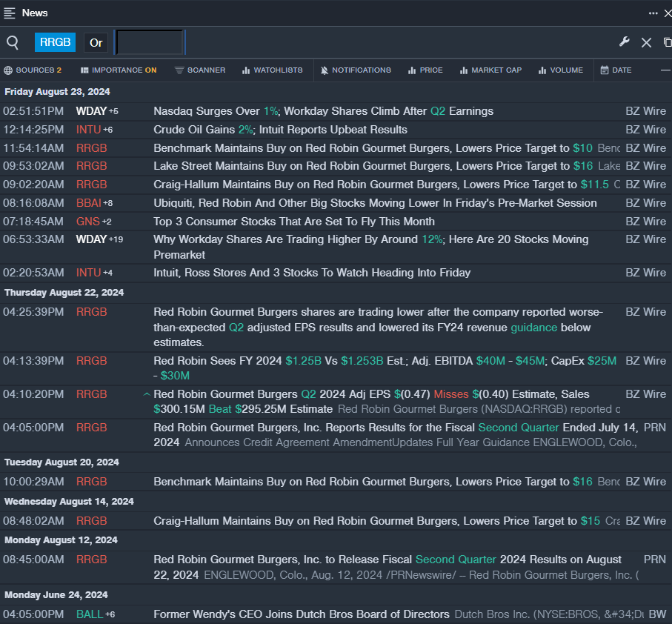Screen dimensions: 672x624
Task: Toggle Notifications bell filter
Action: tap(356, 70)
